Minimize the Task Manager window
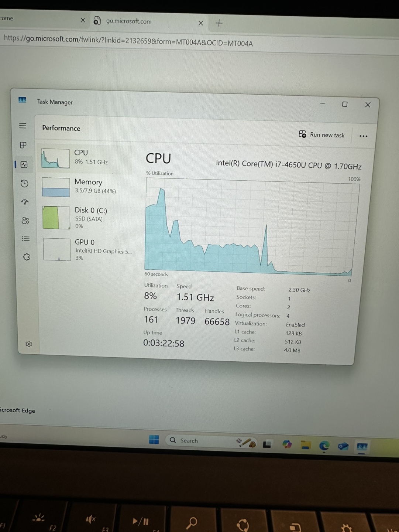The height and width of the screenshot is (532, 399). coord(323,104)
